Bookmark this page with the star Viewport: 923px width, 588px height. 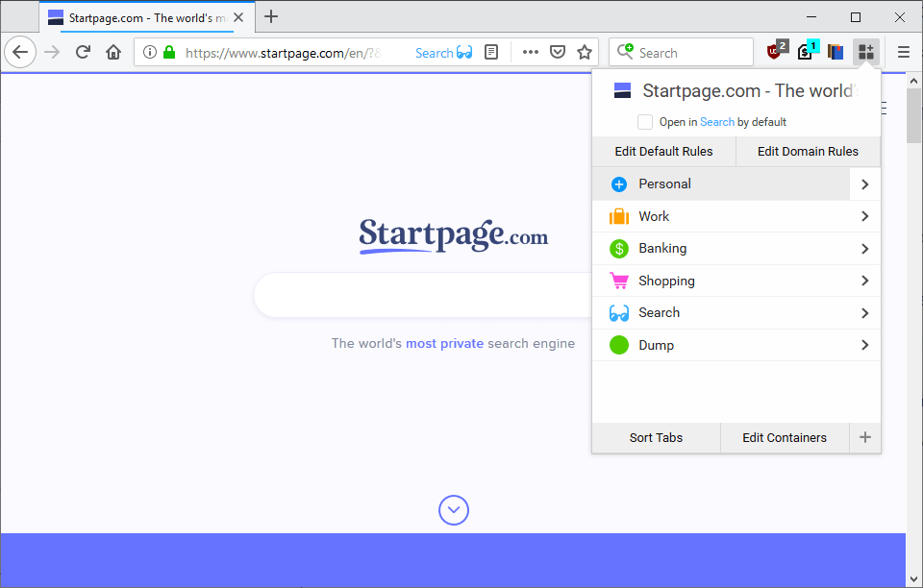click(585, 52)
